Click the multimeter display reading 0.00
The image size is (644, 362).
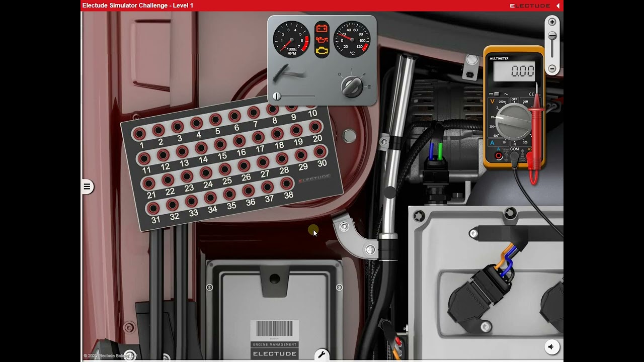click(514, 71)
